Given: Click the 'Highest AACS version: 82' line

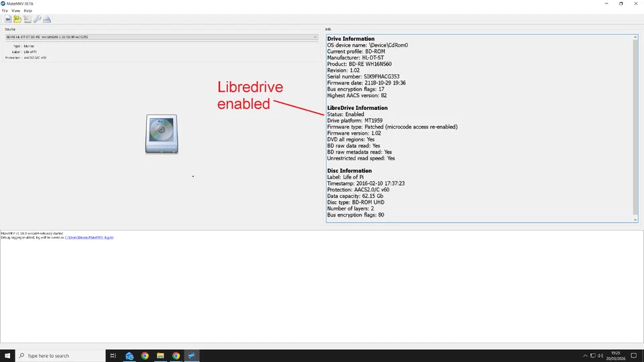Looking at the screenshot, I should 357,96.
